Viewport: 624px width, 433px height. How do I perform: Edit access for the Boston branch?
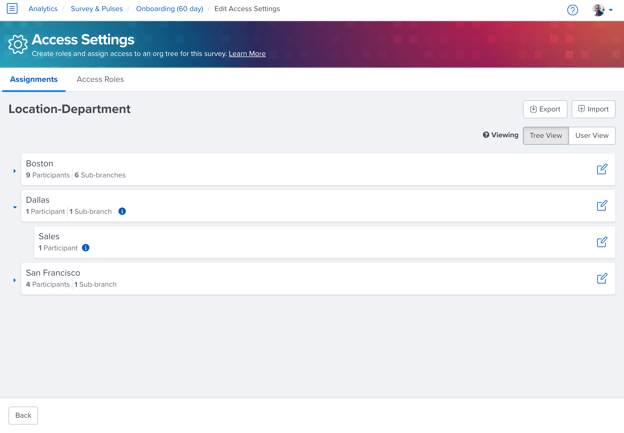tap(602, 169)
